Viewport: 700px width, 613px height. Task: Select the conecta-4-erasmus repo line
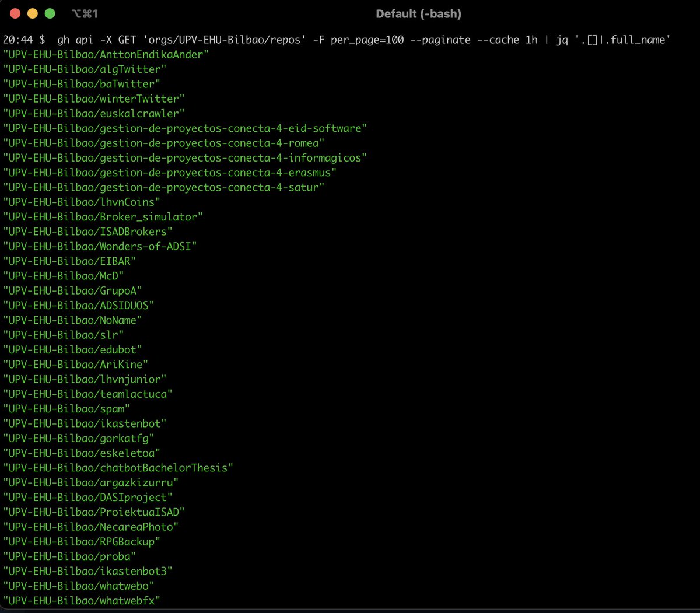(x=170, y=173)
